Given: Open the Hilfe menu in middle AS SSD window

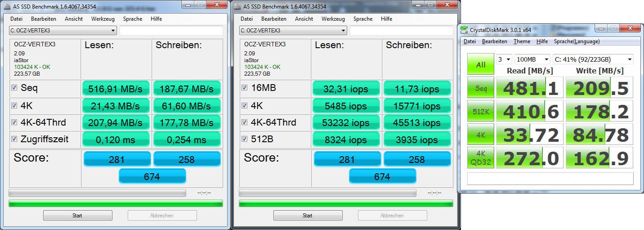Looking at the screenshot, I should coord(386,19).
